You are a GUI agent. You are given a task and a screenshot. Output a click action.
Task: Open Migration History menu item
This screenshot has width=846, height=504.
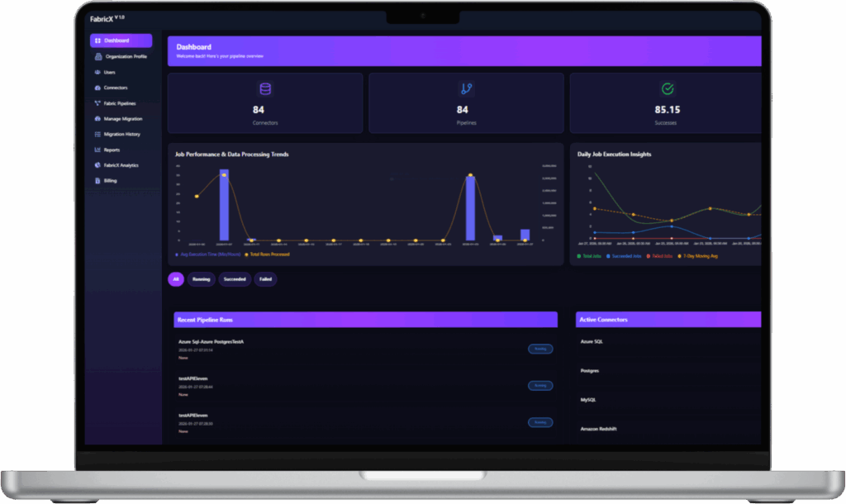121,135
